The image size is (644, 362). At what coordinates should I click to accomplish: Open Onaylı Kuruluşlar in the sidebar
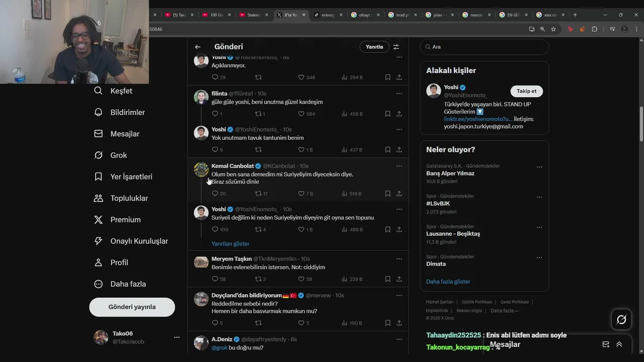click(131, 241)
